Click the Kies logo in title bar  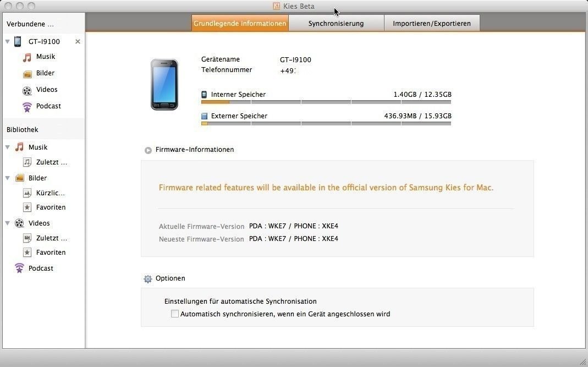(276, 6)
